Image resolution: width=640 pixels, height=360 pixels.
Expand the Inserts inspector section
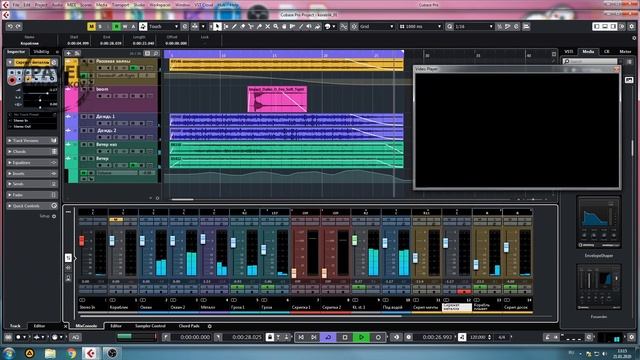[32, 173]
